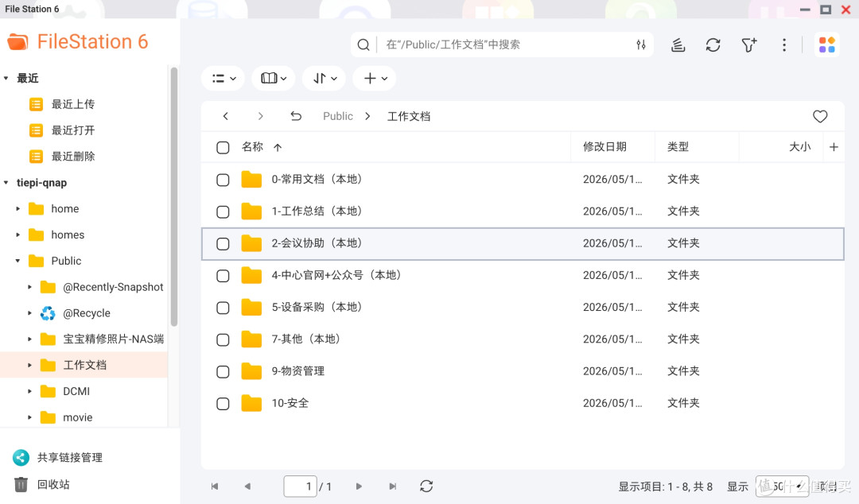Click the FileStation 6 logo

pyautogui.click(x=77, y=41)
